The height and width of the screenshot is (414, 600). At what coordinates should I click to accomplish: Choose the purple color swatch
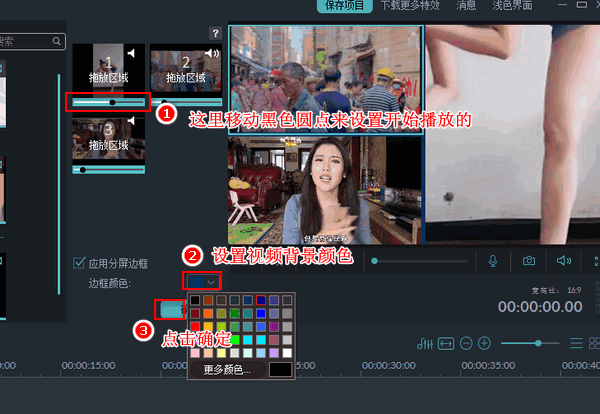(274, 327)
